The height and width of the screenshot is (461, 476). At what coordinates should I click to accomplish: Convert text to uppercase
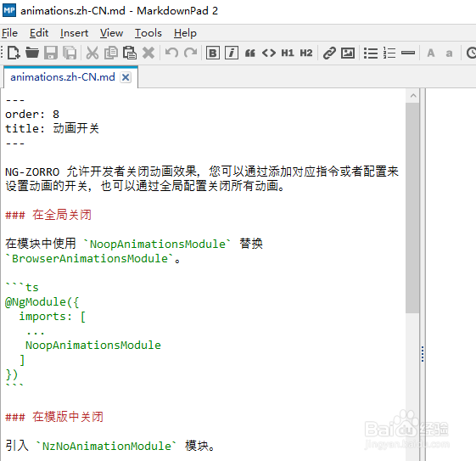431,53
